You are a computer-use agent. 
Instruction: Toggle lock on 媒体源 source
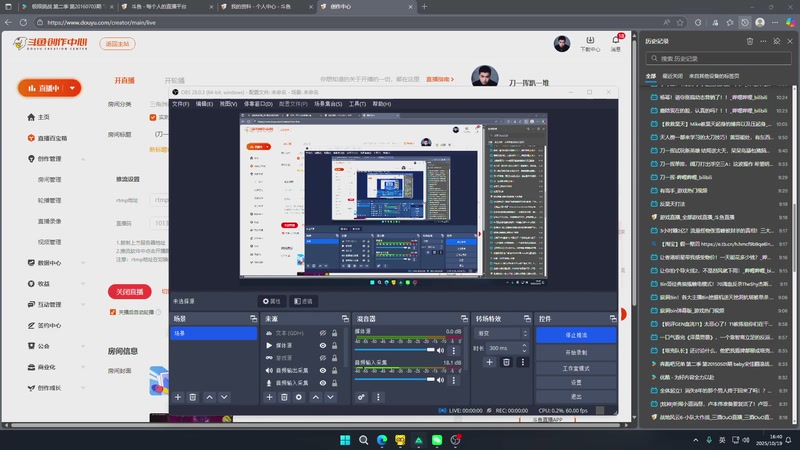tap(334, 345)
